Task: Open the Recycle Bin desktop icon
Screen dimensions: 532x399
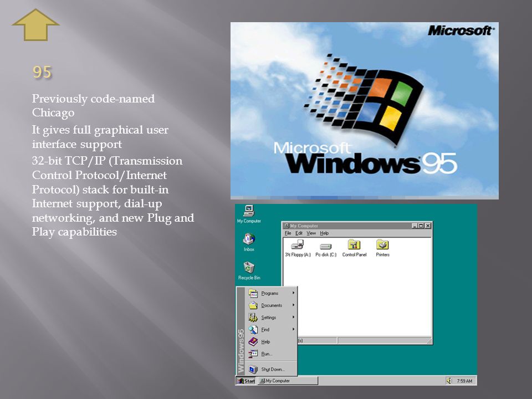Action: pyautogui.click(x=249, y=270)
